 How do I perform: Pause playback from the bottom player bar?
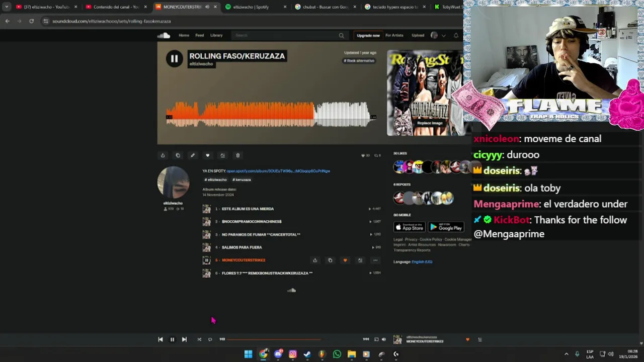tap(172, 339)
